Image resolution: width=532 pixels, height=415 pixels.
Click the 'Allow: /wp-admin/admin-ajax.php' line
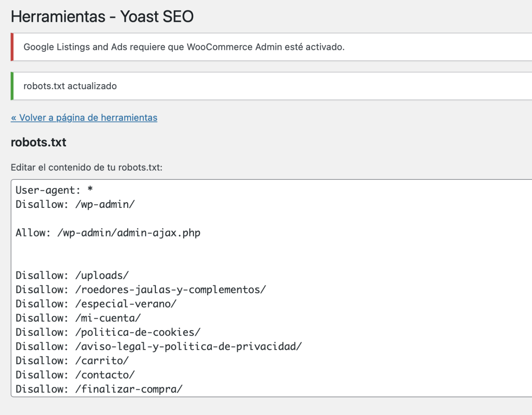pos(108,232)
